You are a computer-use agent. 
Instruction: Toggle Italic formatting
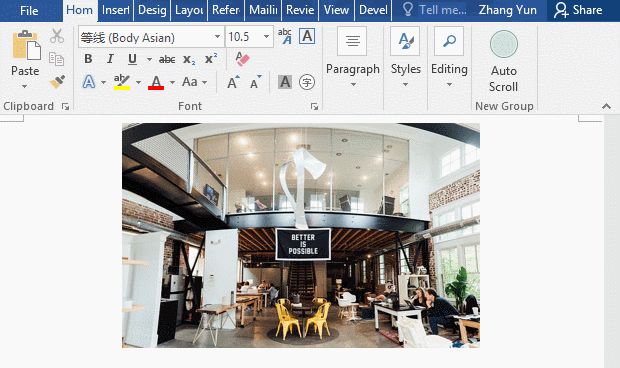tap(110, 59)
